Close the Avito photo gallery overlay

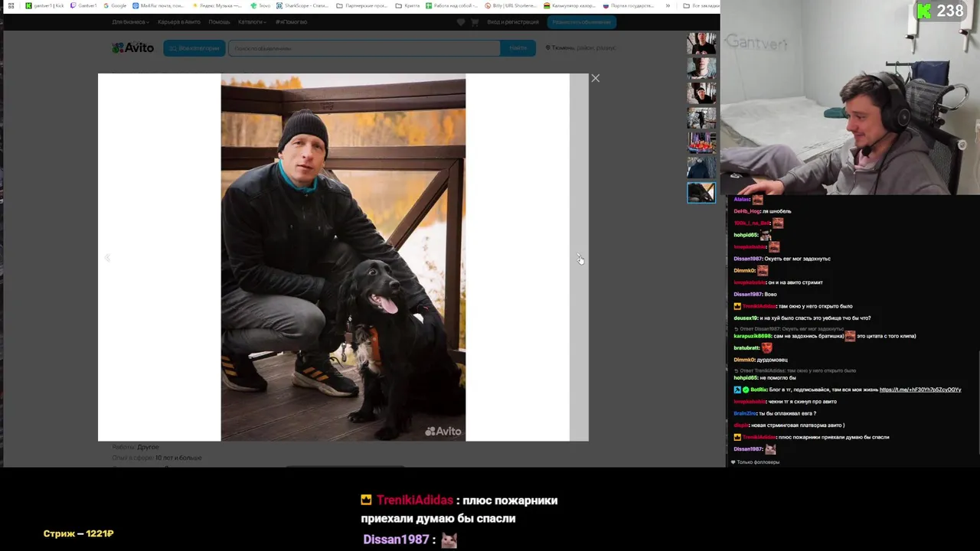coord(595,78)
